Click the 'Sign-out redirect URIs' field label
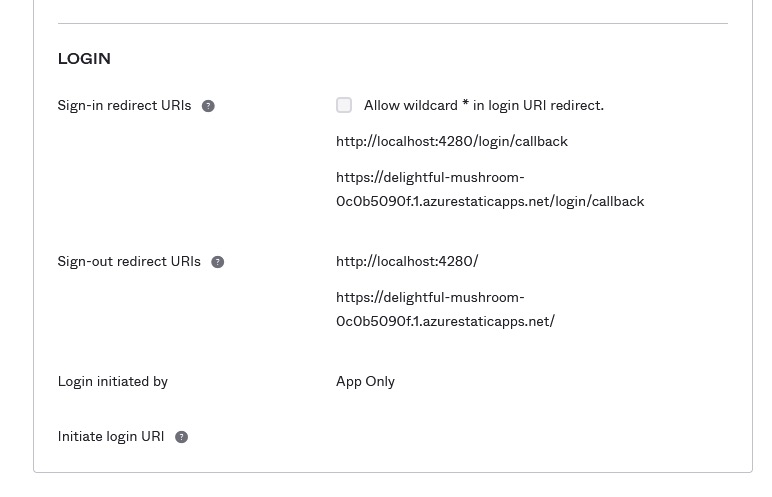This screenshot has width=772, height=497. pos(129,261)
